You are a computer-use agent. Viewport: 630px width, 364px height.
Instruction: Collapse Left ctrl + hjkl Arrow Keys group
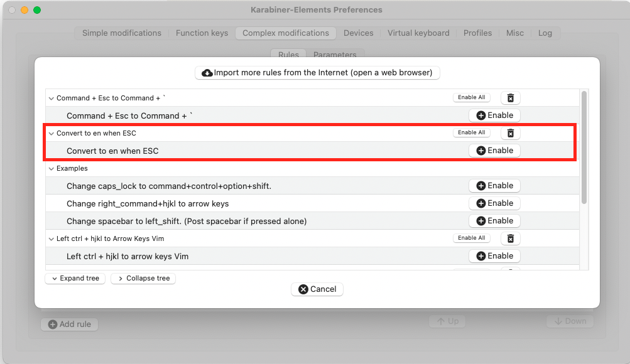tap(51, 238)
